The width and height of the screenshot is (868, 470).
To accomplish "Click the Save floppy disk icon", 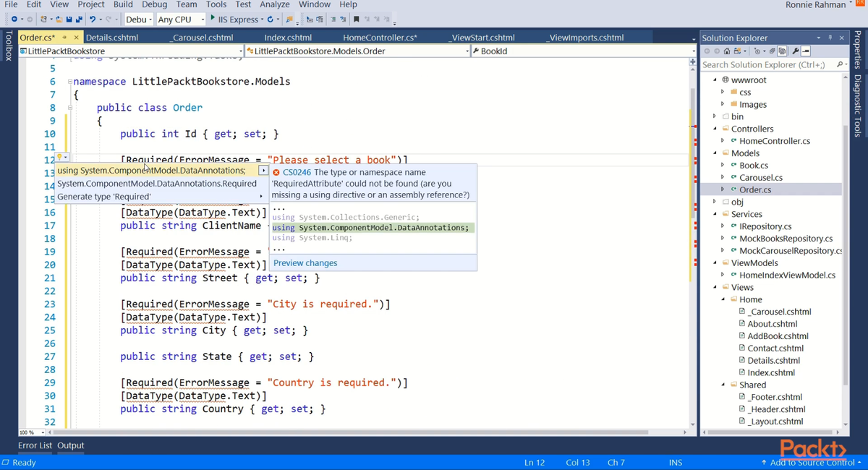I will coord(69,19).
